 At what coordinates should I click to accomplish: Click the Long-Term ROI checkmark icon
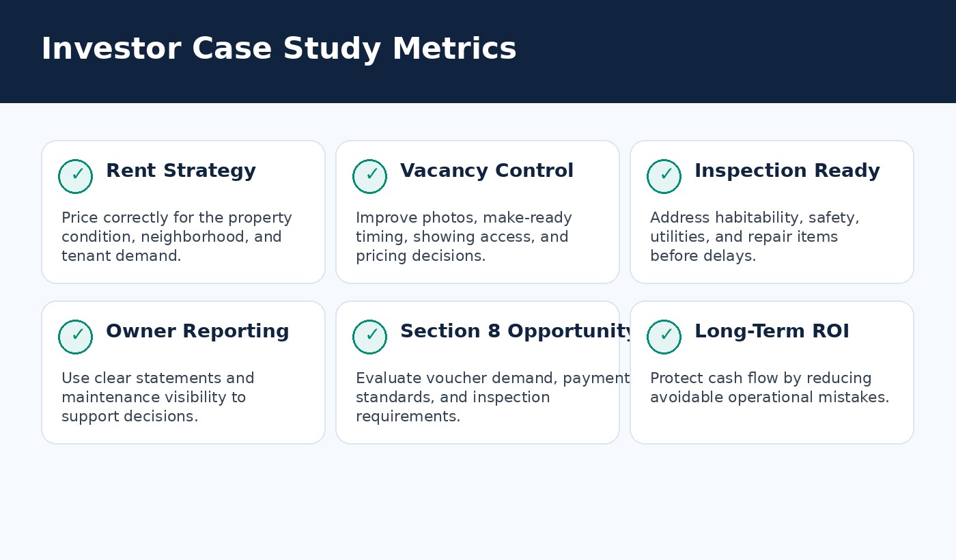point(664,337)
